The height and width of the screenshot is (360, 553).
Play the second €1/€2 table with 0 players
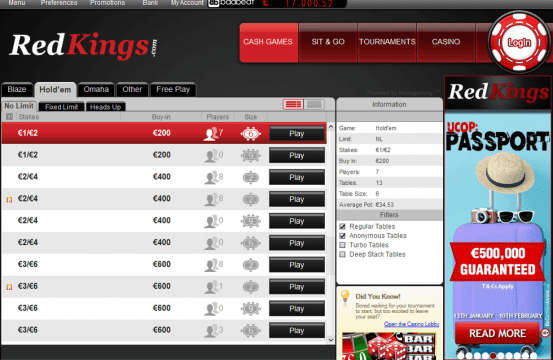297,155
